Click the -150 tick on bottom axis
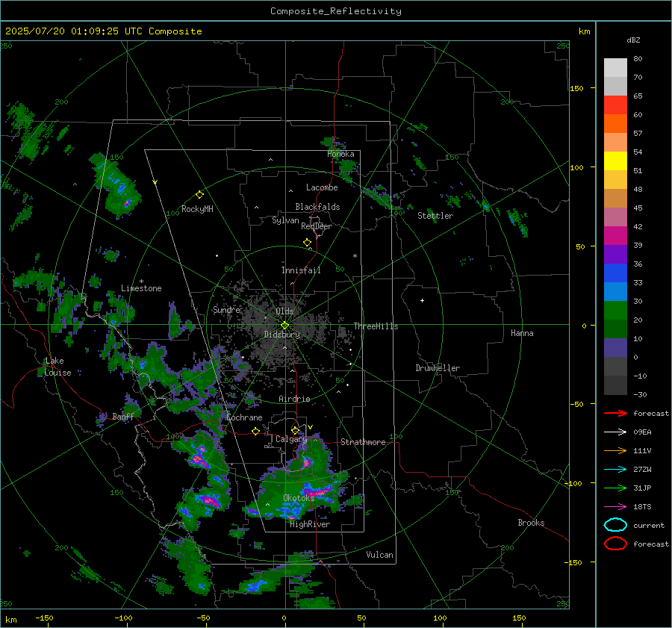 [x=44, y=618]
